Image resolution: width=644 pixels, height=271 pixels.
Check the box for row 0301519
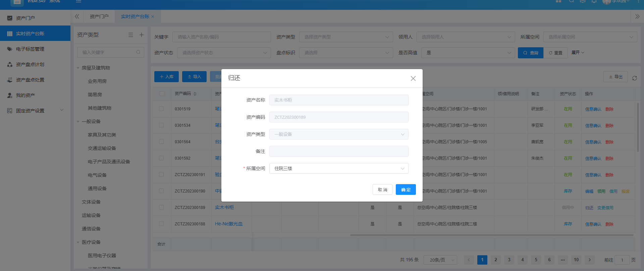[x=161, y=109]
